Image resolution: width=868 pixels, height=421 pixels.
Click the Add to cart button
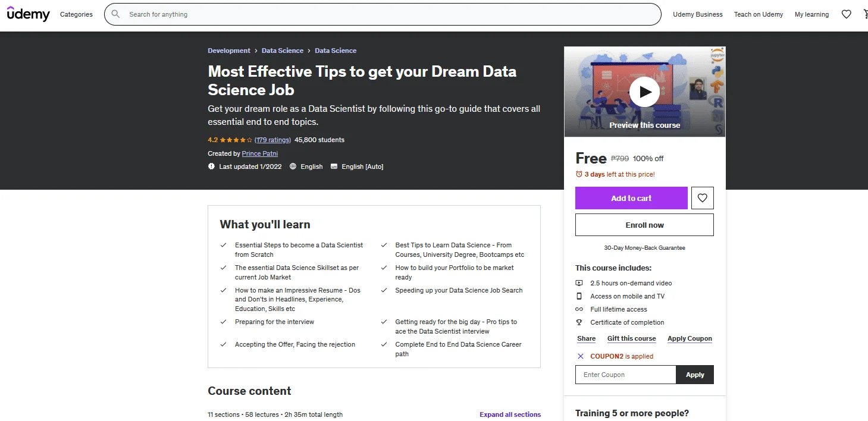pos(631,198)
